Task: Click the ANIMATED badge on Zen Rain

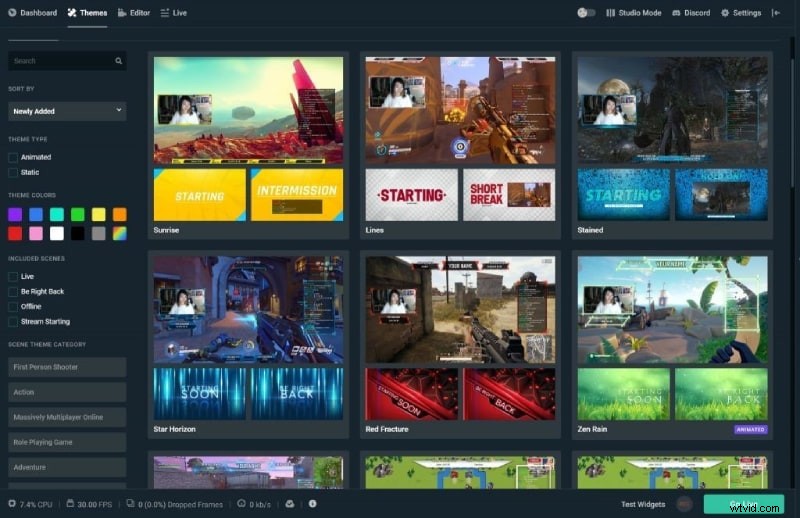Action: point(751,430)
